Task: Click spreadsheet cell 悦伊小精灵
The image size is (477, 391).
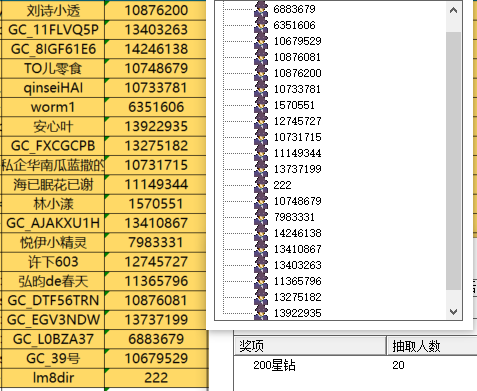Action: [53, 242]
